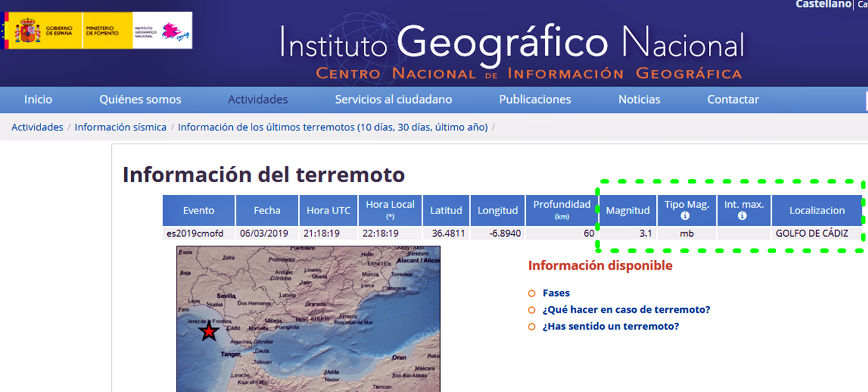Viewport: 868px width, 392px height.
Task: Click the Profundidad (km) column header
Action: click(x=562, y=210)
